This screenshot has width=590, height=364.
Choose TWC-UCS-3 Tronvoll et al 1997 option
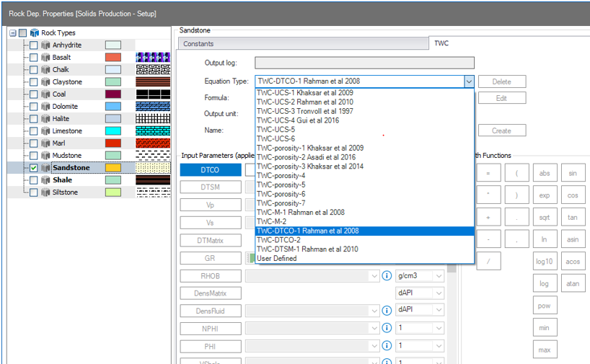pyautogui.click(x=304, y=111)
